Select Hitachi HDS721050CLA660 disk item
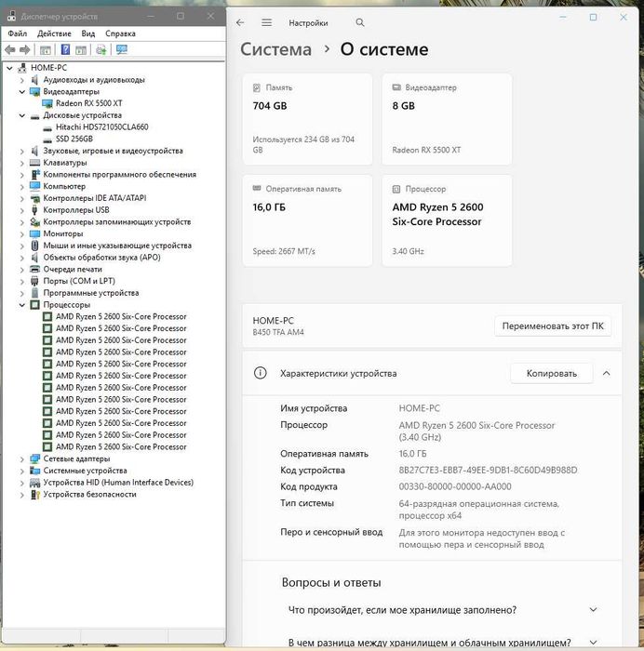This screenshot has height=651, width=644. 101,127
